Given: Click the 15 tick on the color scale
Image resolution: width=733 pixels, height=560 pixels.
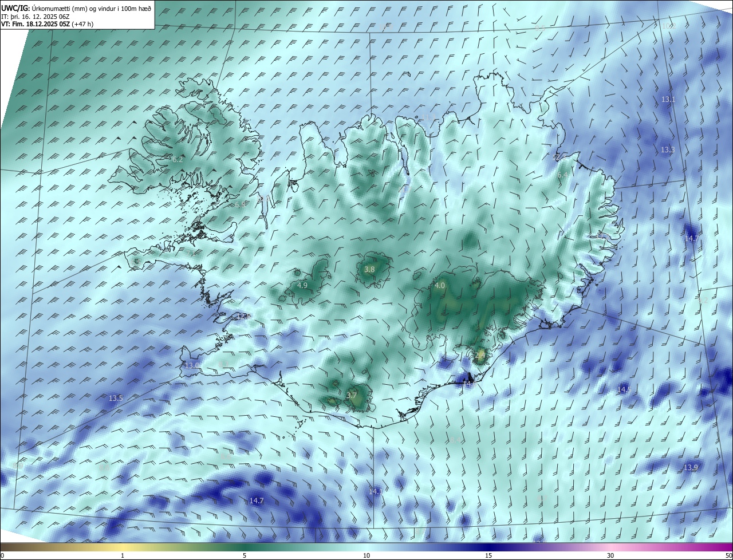Looking at the screenshot, I should 488,555.
